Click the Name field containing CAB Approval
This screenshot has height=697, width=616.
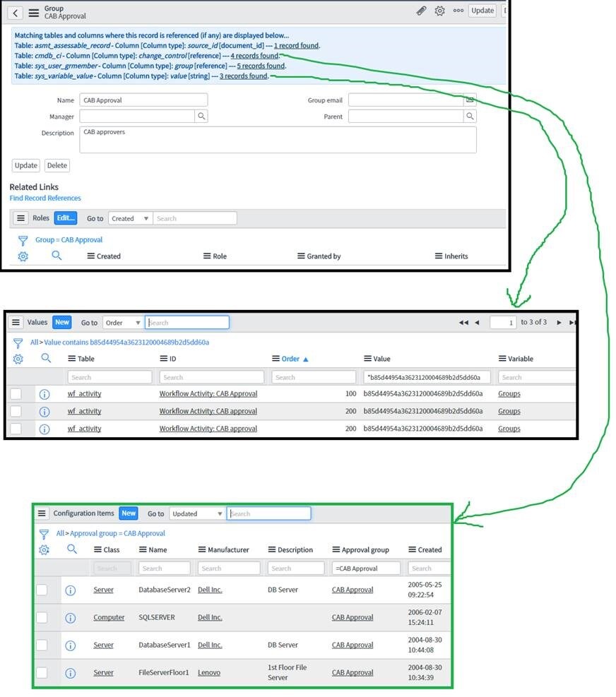coord(143,100)
